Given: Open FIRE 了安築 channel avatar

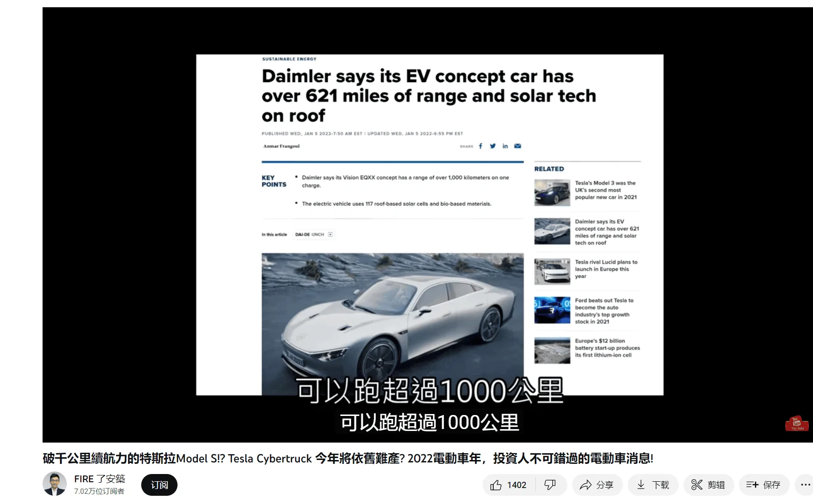Looking at the screenshot, I should 55,484.
